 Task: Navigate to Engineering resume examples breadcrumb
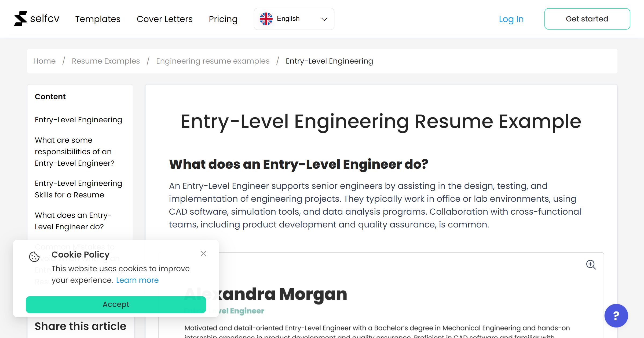pos(213,61)
